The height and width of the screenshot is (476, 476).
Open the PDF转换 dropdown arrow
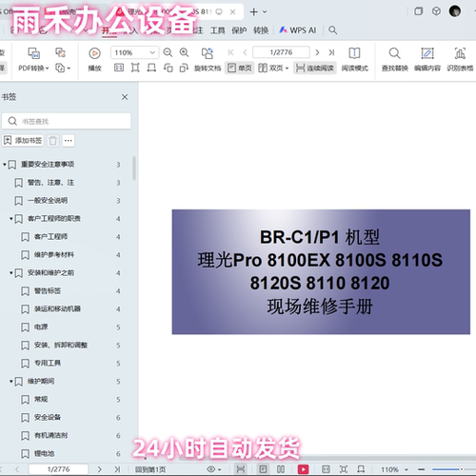[x=48, y=68]
